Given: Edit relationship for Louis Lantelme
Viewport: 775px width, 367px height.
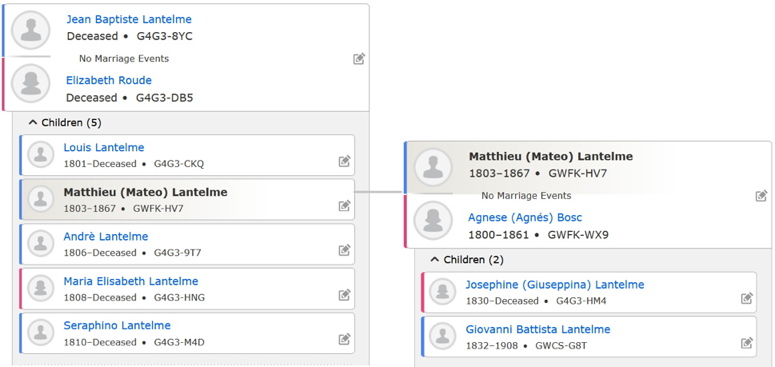Looking at the screenshot, I should tap(344, 161).
